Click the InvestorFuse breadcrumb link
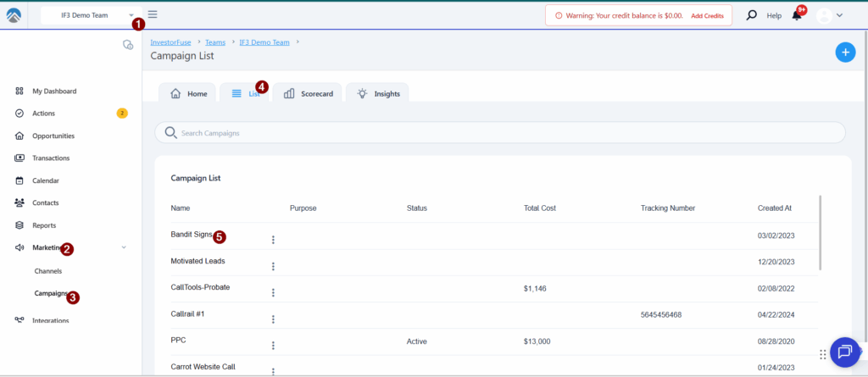The height and width of the screenshot is (377, 868). pyautogui.click(x=170, y=42)
